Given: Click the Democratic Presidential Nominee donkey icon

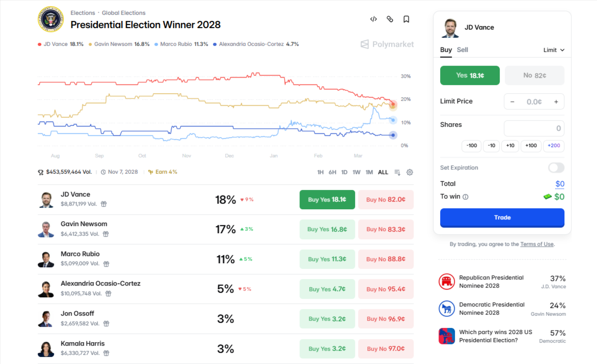Looking at the screenshot, I should point(446,309).
